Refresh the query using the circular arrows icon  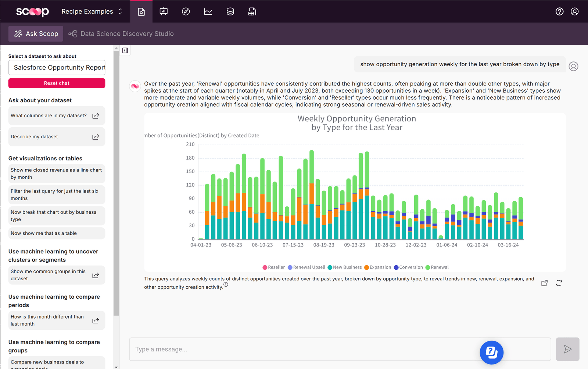[559, 283]
